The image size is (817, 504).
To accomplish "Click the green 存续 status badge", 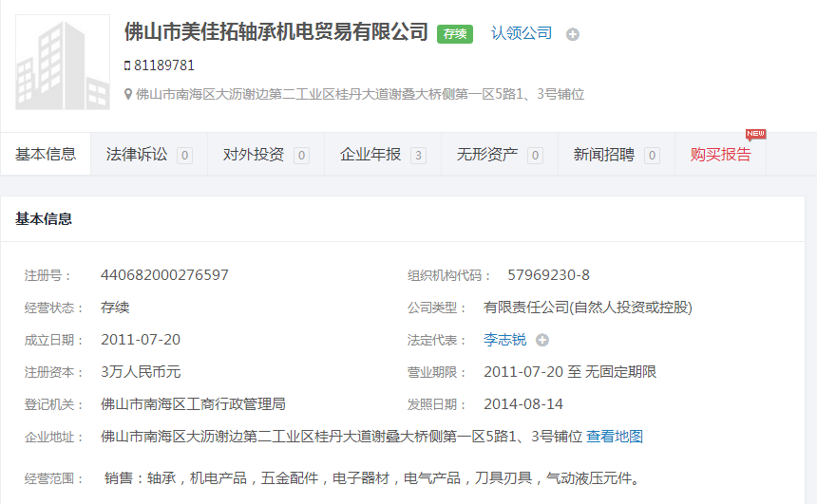I will pyautogui.click(x=455, y=33).
